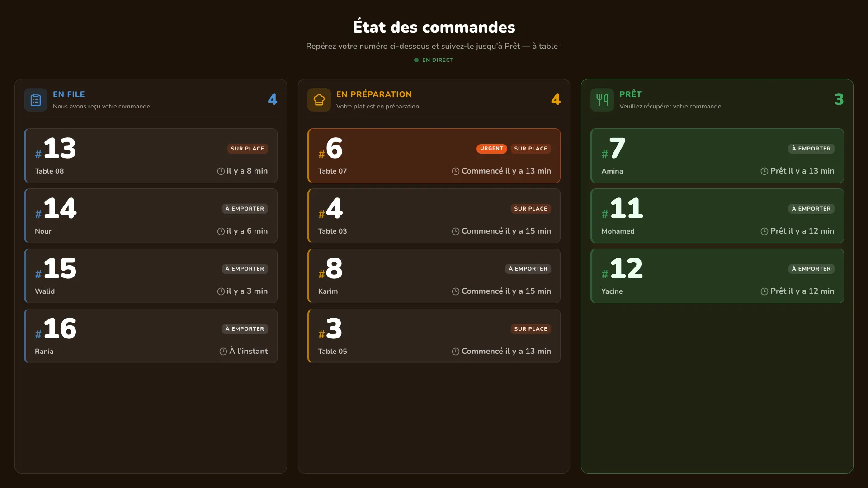
Task: Click the Sur place badge on order 13
Action: tap(247, 149)
